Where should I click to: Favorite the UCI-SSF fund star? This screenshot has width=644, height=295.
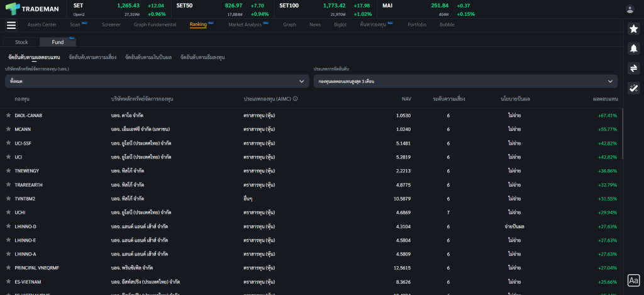(8, 143)
